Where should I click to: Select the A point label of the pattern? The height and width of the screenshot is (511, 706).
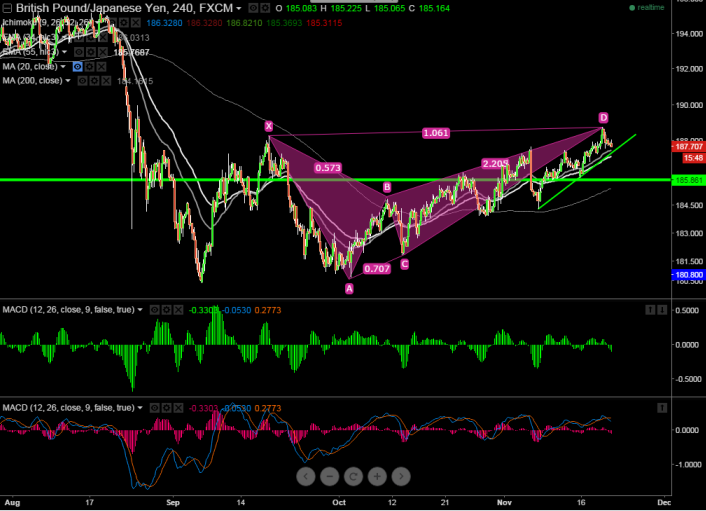click(x=349, y=289)
